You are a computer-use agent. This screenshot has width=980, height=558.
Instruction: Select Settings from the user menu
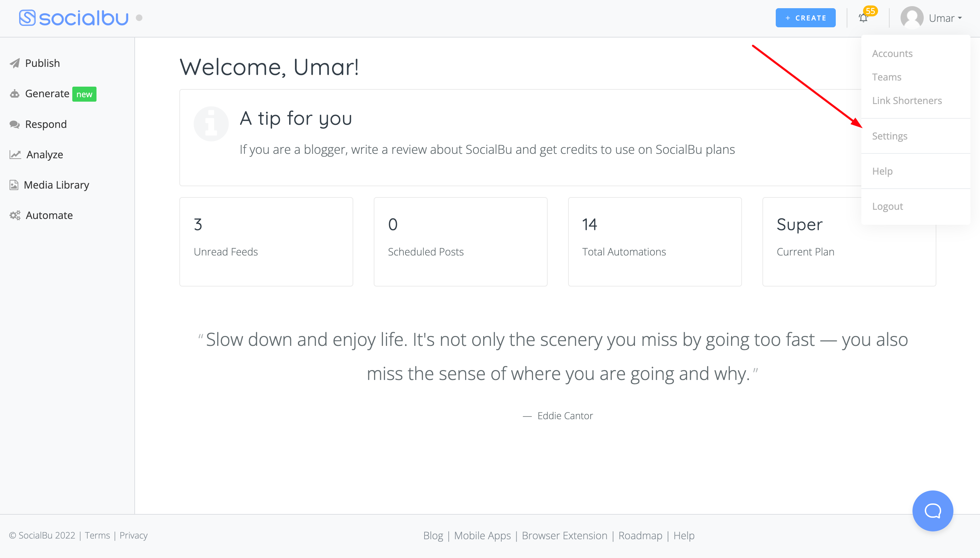point(890,136)
